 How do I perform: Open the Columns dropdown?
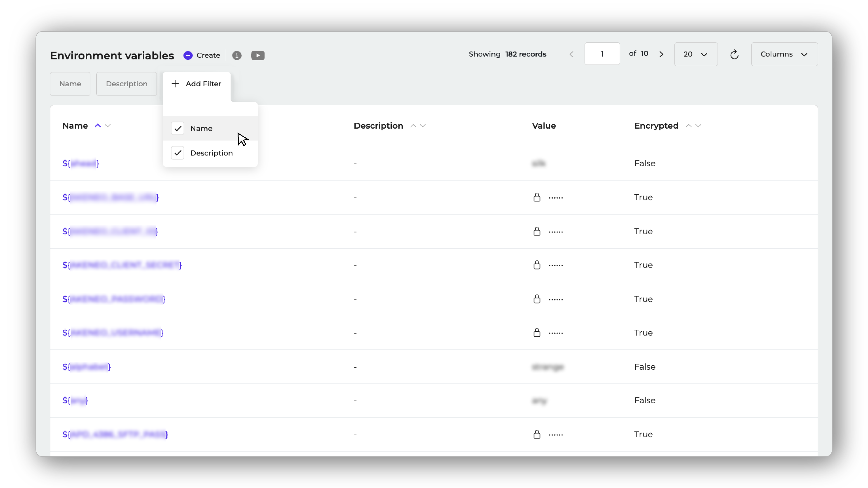tap(784, 54)
